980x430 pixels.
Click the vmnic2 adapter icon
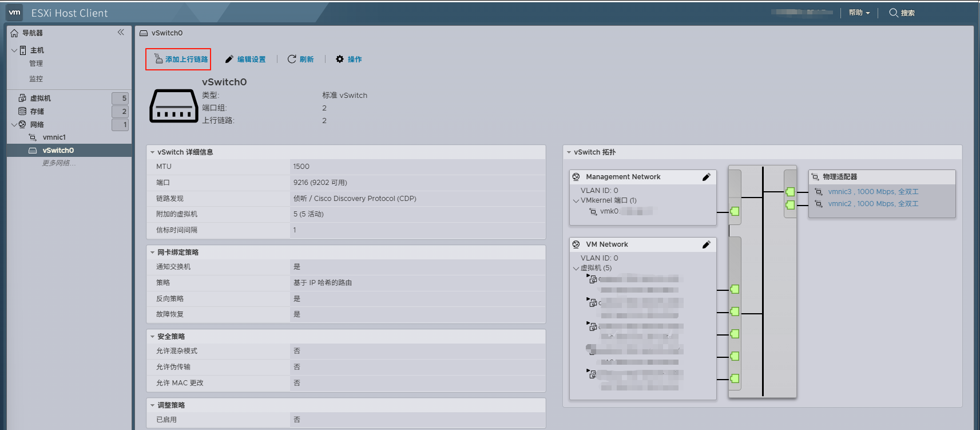coord(819,204)
